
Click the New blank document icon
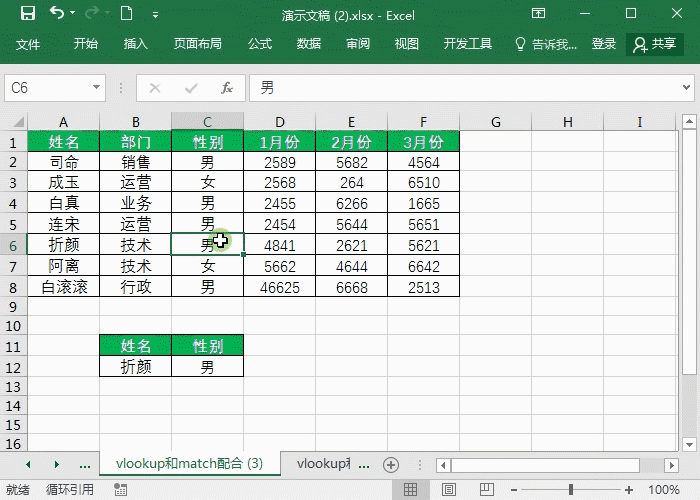click(125, 14)
